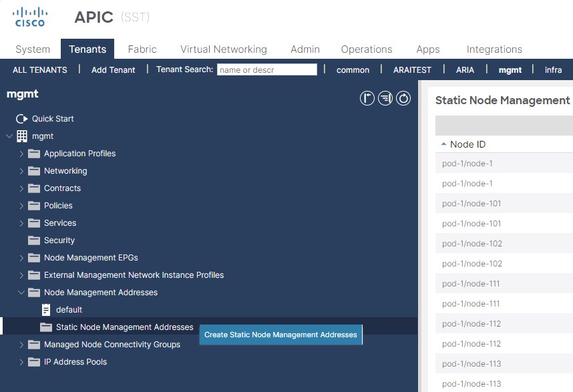Click the middle navigation pane toolbar icon

point(385,99)
